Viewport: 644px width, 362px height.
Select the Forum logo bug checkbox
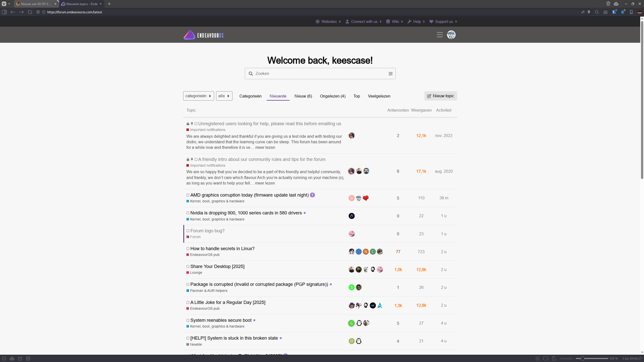click(188, 231)
